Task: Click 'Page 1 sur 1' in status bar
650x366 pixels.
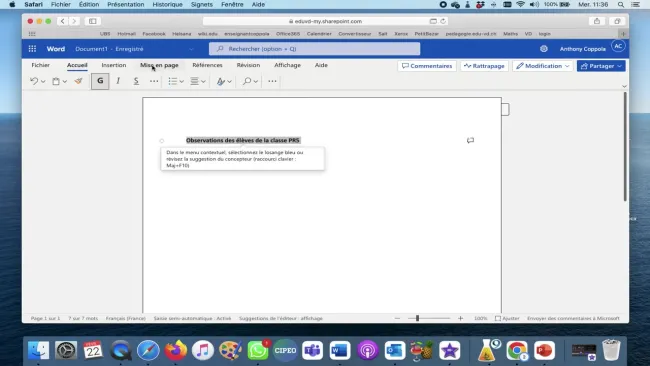Action: click(x=45, y=318)
